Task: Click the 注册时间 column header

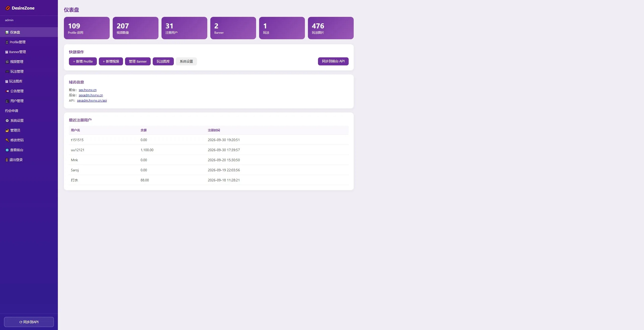Action: click(214, 130)
